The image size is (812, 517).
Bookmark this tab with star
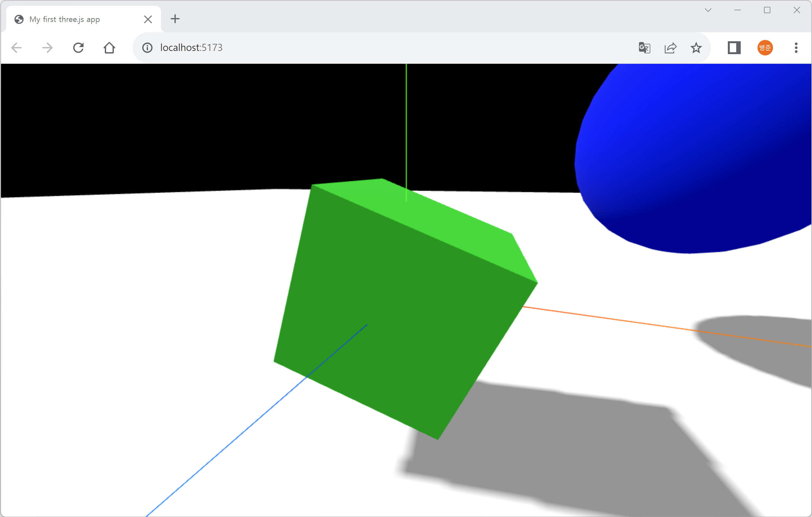(696, 47)
